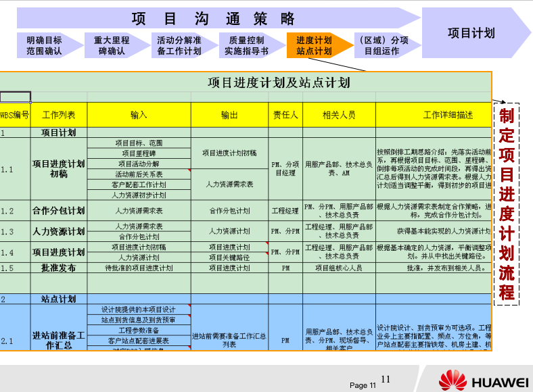
Task: Select the 活动分解准备工作计划 step arrow
Action: pos(184,45)
